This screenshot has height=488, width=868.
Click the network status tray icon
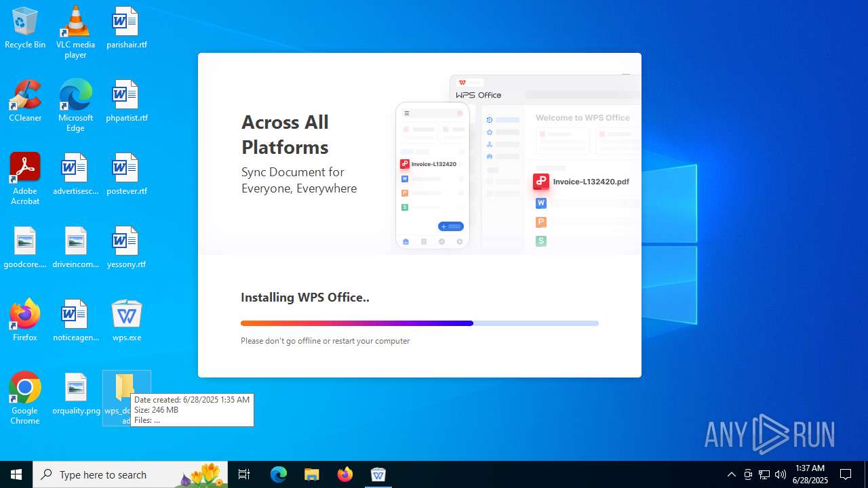click(x=764, y=474)
